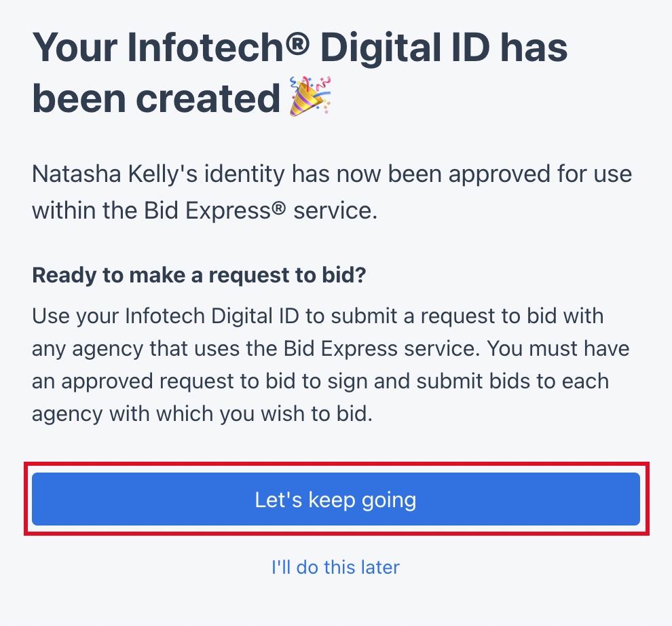Click the party popper emoji icon
Viewport: 672px width, 626px height.
coord(310,96)
